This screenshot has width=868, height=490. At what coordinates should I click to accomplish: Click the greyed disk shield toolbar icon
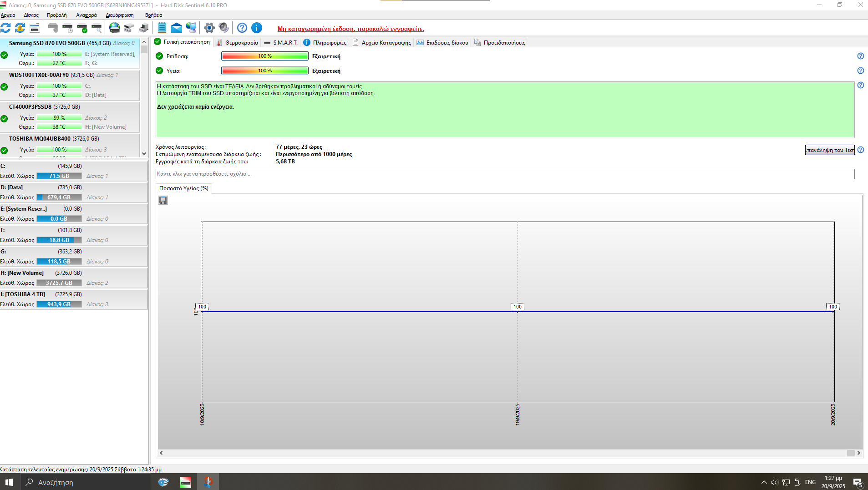pos(53,28)
